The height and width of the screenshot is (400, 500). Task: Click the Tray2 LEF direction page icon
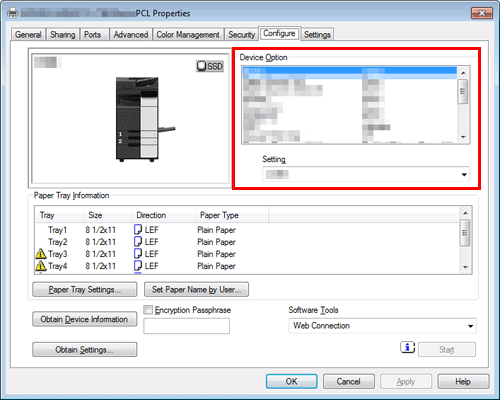point(138,242)
